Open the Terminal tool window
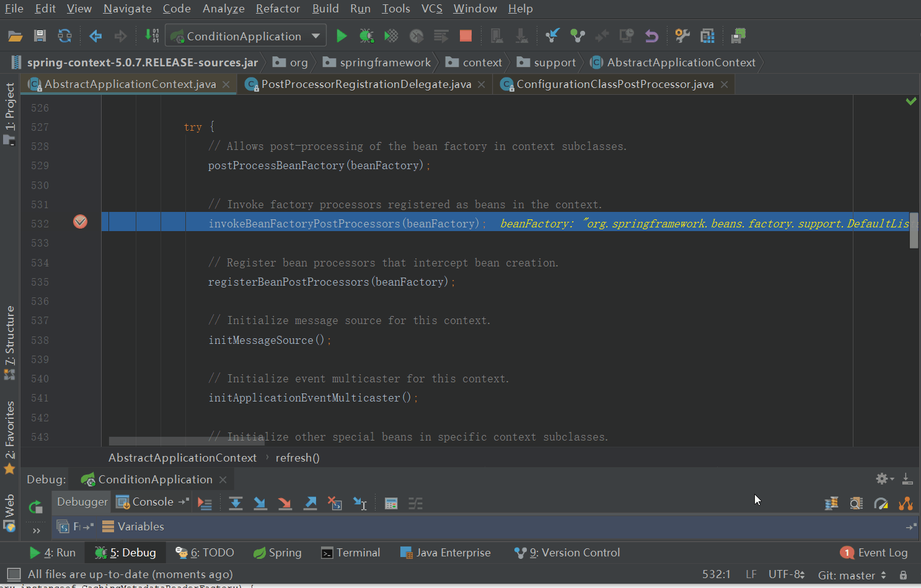 [x=351, y=553]
